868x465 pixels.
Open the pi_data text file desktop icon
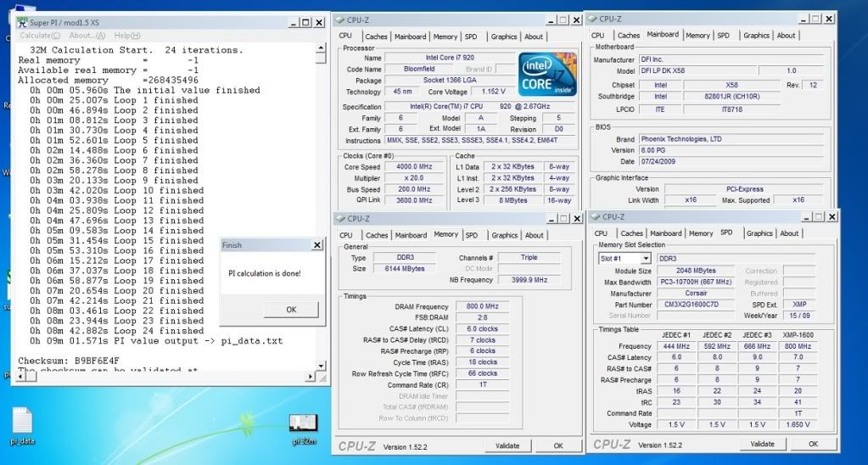23,422
